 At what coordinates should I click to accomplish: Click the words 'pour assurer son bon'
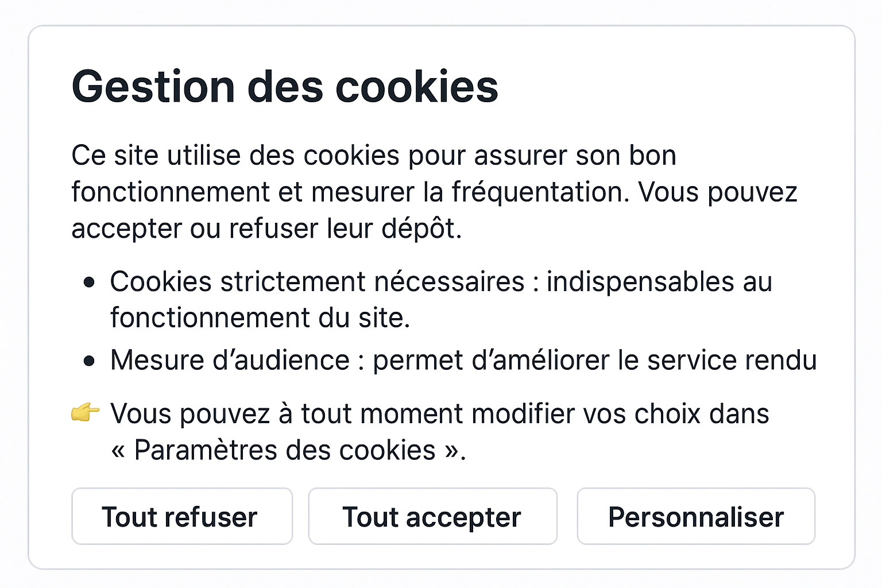click(542, 156)
